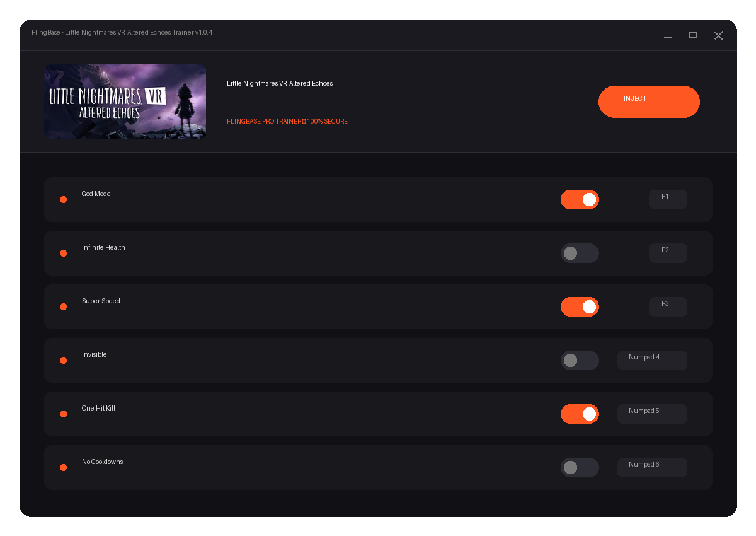The width and height of the screenshot is (756, 536).
Task: Switch off One Hit Kill
Action: tap(580, 414)
